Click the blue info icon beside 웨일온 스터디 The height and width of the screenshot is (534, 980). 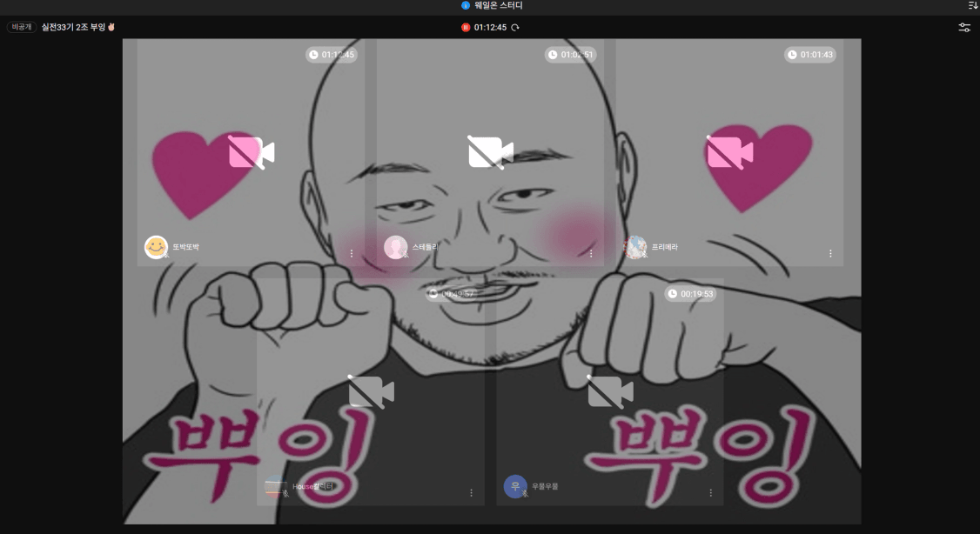(466, 5)
